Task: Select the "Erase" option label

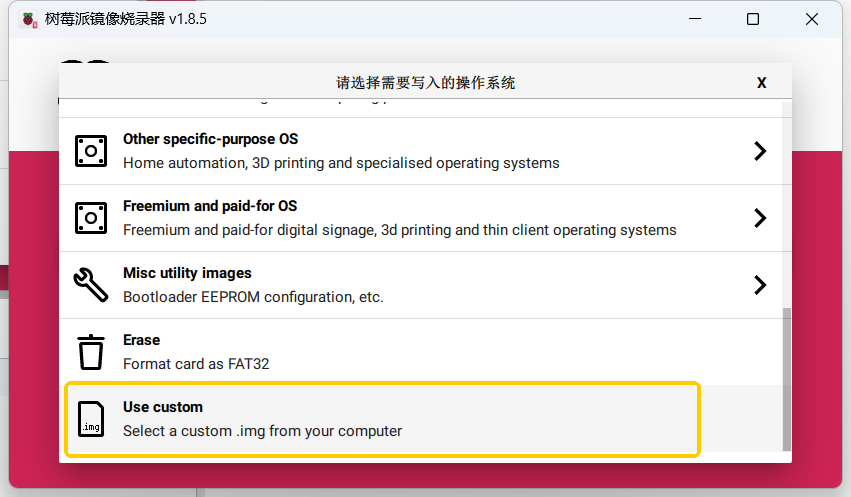Action: point(141,340)
